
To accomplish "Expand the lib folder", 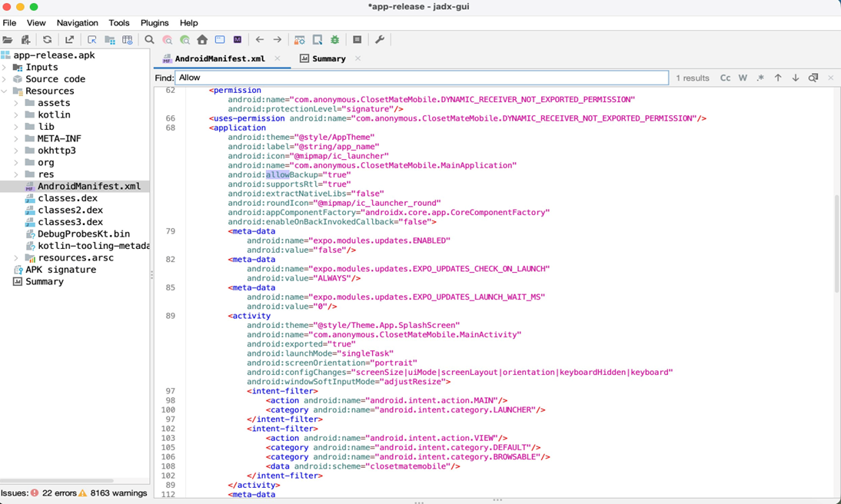I will pyautogui.click(x=16, y=127).
